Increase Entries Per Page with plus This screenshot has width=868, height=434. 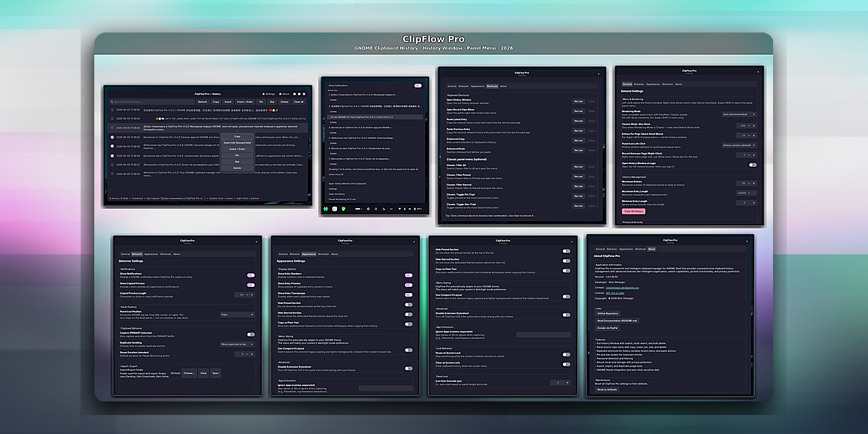(753, 136)
